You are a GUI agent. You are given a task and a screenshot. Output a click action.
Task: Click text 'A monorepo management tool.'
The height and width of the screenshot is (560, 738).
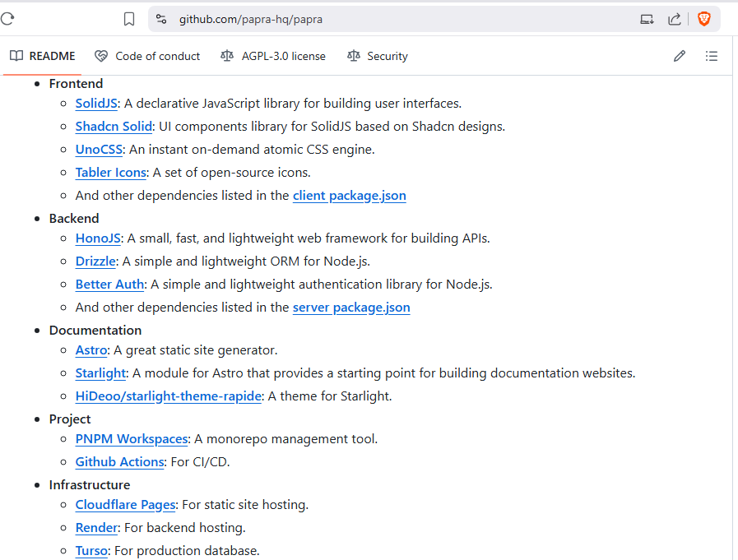(285, 439)
